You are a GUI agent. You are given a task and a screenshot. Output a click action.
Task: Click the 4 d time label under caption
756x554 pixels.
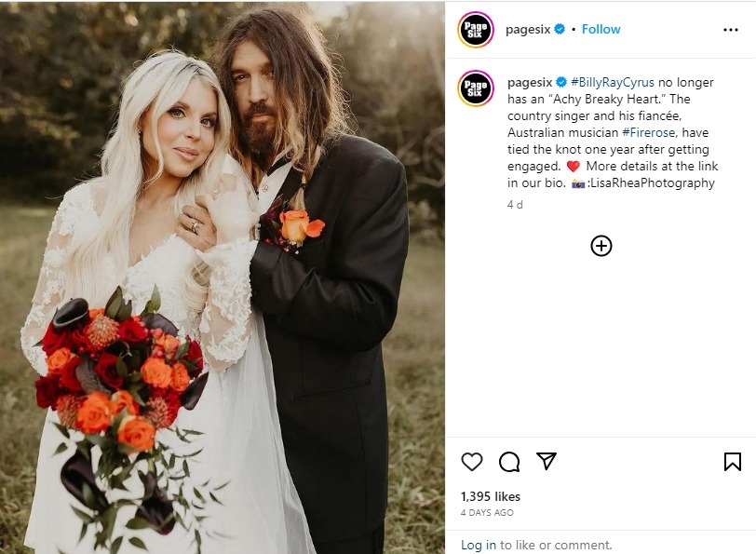[x=515, y=205]
